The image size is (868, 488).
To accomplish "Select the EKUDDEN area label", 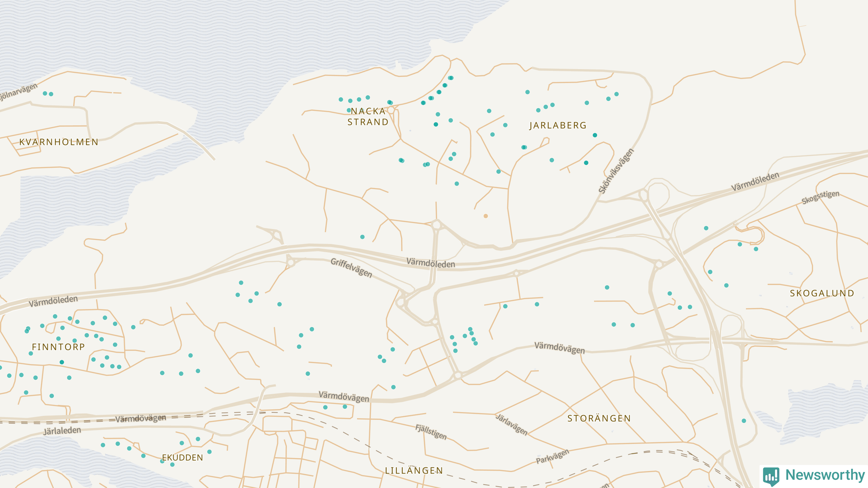I will click(182, 457).
